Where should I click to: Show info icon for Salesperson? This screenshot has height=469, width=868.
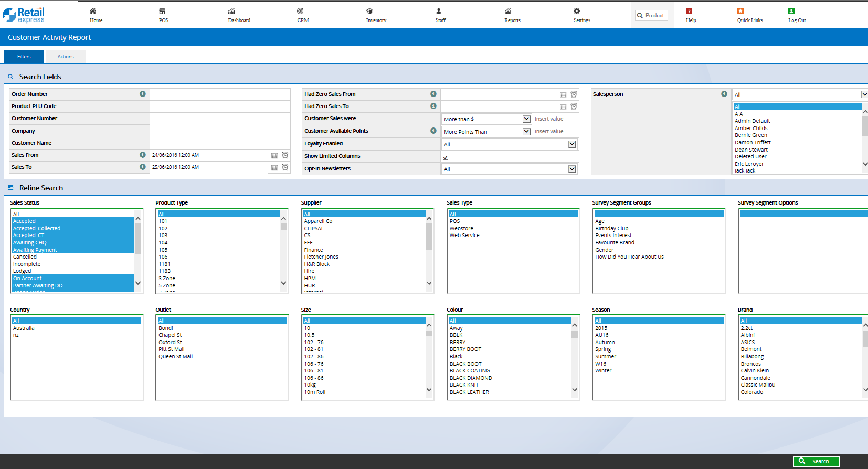click(724, 94)
